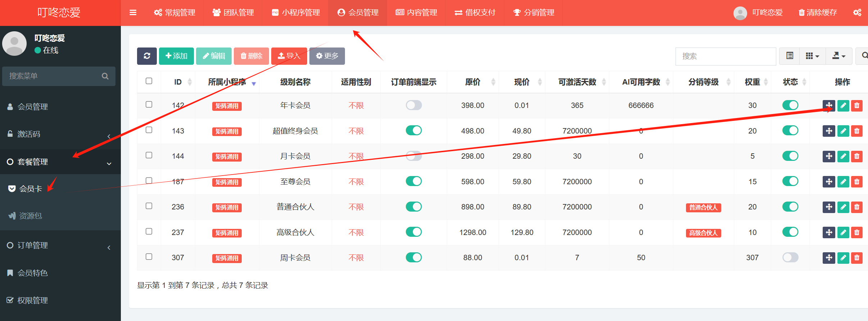The image size is (868, 321).
Task: Click the green 添加 button
Action: [x=176, y=56]
